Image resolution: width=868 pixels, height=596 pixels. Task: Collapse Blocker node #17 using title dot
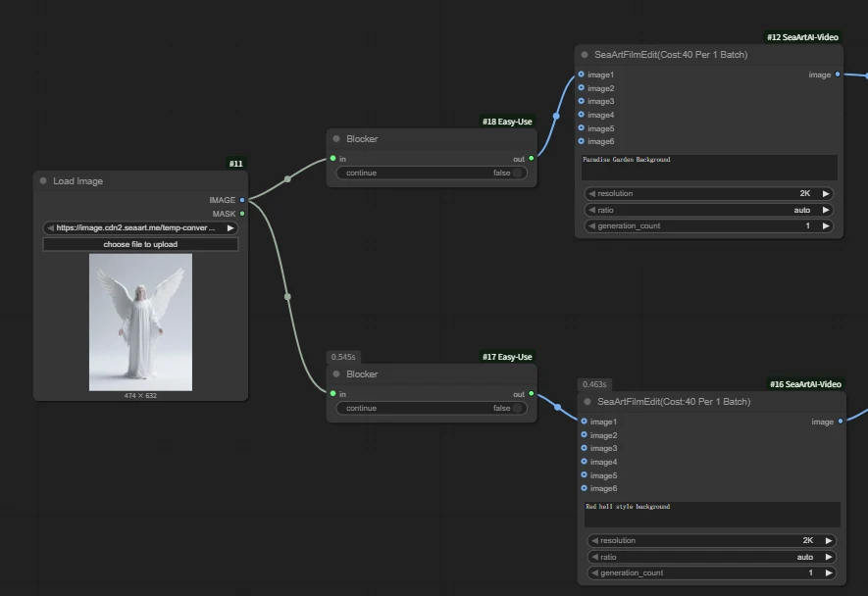click(x=336, y=374)
